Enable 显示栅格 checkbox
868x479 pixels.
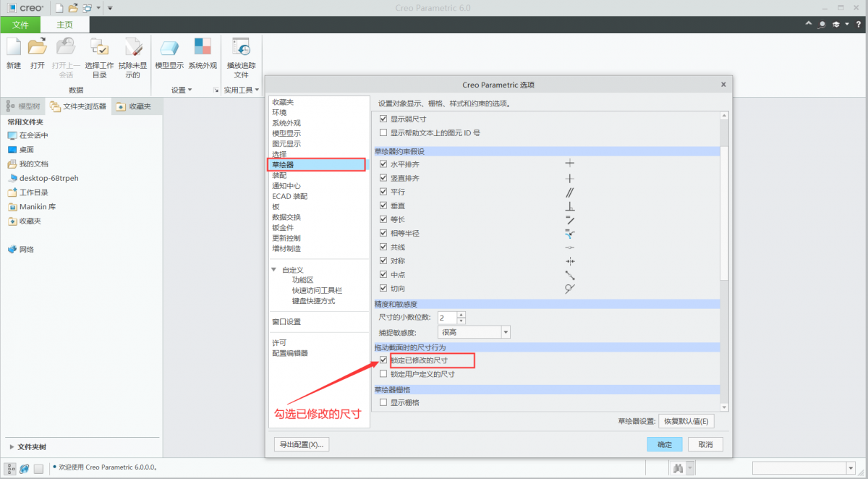click(x=383, y=402)
